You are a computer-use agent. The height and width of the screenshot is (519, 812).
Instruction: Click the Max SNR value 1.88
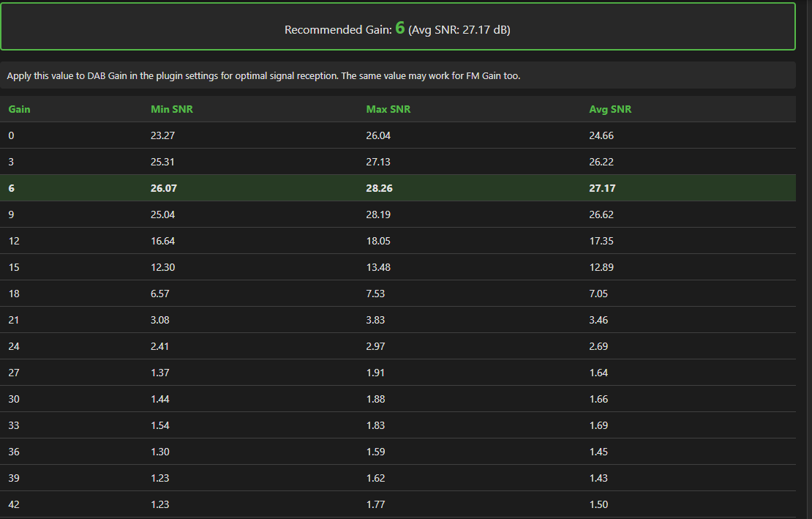coord(375,399)
